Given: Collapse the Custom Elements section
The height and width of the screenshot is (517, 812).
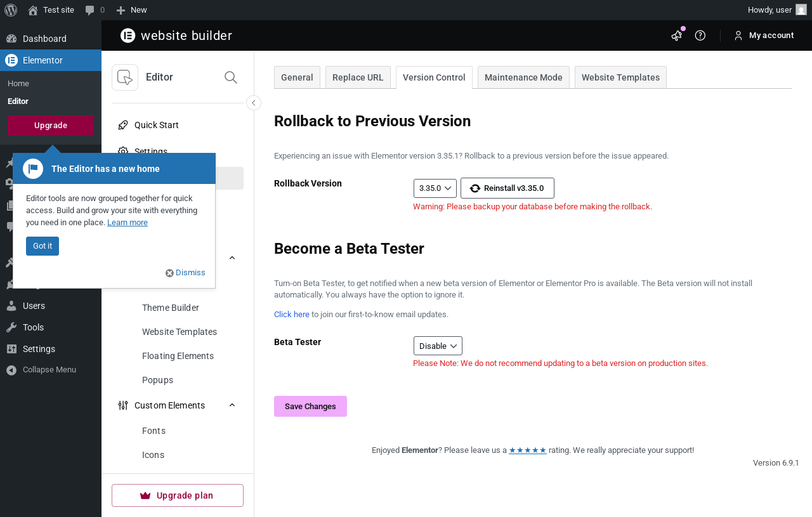Looking at the screenshot, I should pyautogui.click(x=232, y=405).
